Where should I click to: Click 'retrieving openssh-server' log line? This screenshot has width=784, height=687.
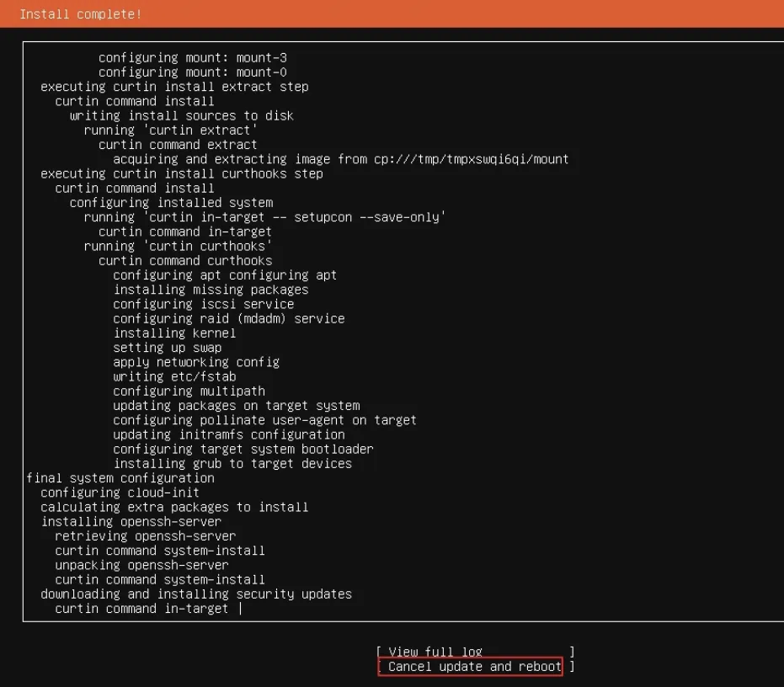click(145, 536)
